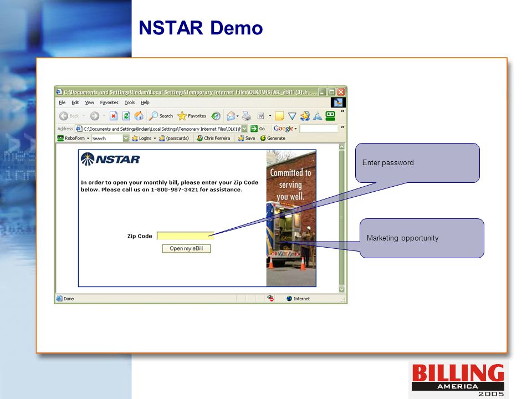Click the green RoboForm robot toolbar icon

[x=330, y=116]
